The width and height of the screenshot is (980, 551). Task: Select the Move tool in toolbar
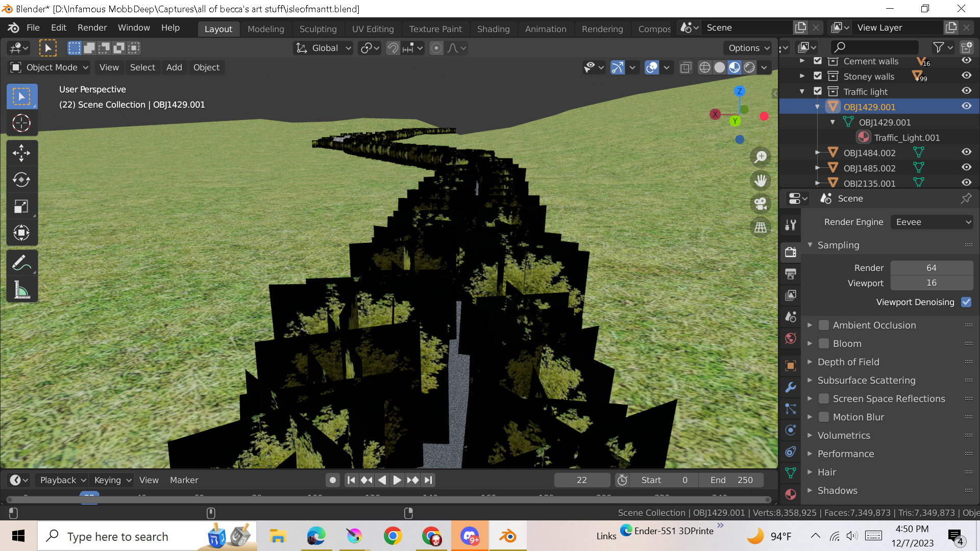click(x=21, y=153)
